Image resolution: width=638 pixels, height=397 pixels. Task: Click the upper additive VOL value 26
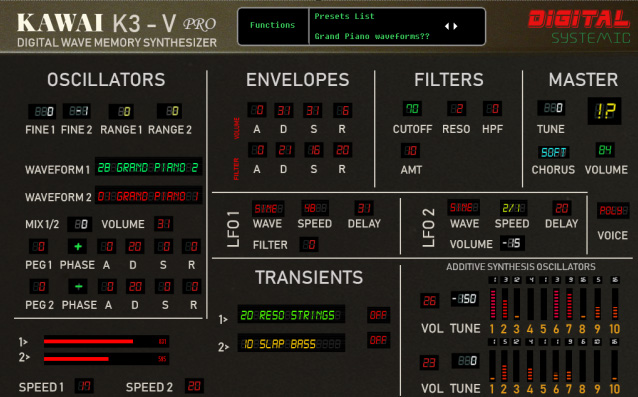(x=430, y=301)
